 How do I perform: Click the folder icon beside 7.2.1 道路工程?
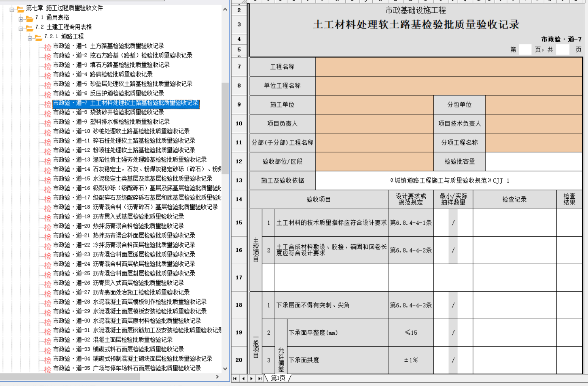coord(38,37)
